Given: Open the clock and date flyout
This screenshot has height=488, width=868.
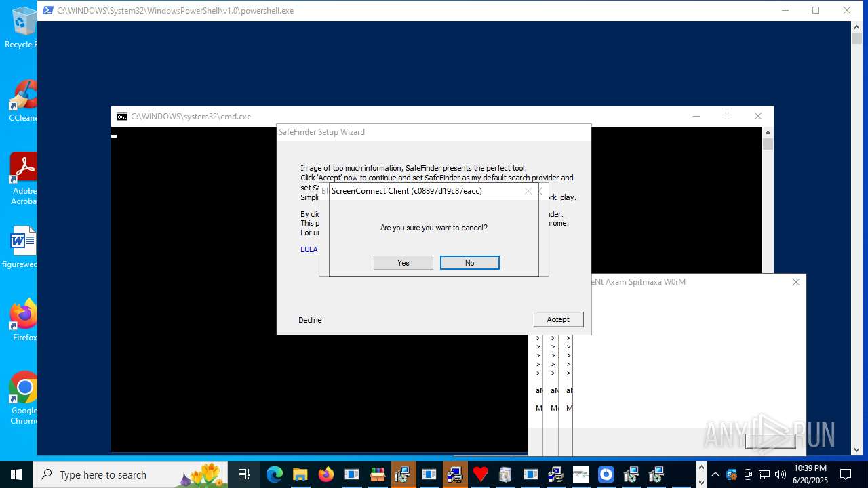Looking at the screenshot, I should [810, 474].
